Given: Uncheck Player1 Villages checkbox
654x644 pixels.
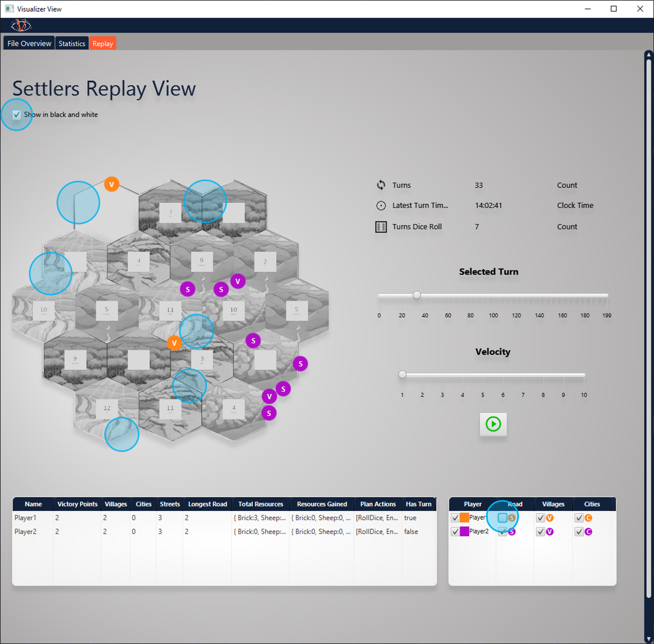Looking at the screenshot, I should tap(540, 518).
